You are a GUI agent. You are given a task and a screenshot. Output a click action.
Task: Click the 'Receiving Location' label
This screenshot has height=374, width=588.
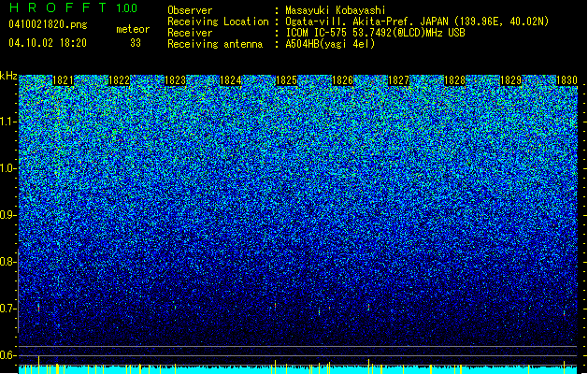(218, 22)
